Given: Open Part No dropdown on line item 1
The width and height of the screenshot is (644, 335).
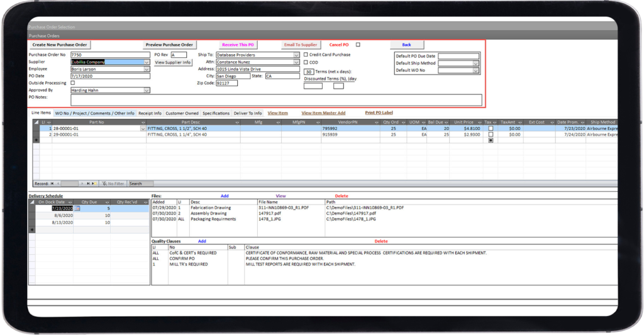Looking at the screenshot, I should pyautogui.click(x=143, y=128).
